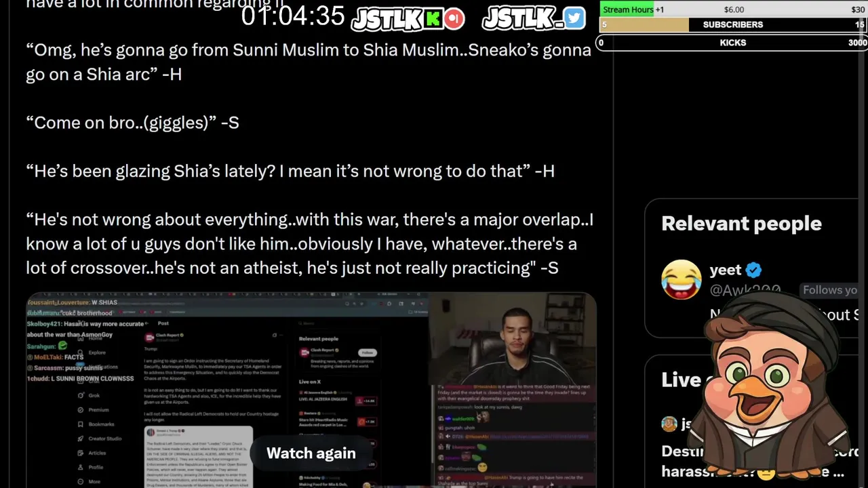Open the yeet profile name link
The height and width of the screenshot is (488, 868).
(x=725, y=270)
